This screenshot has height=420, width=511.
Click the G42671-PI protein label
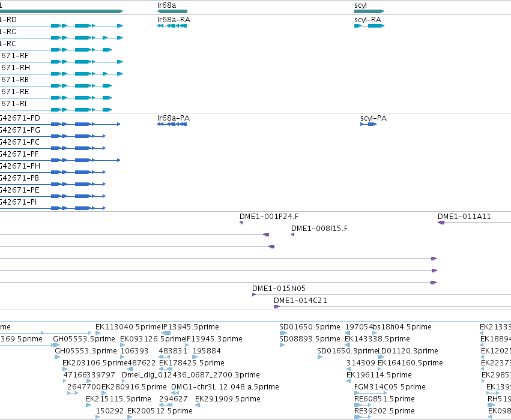click(19, 202)
